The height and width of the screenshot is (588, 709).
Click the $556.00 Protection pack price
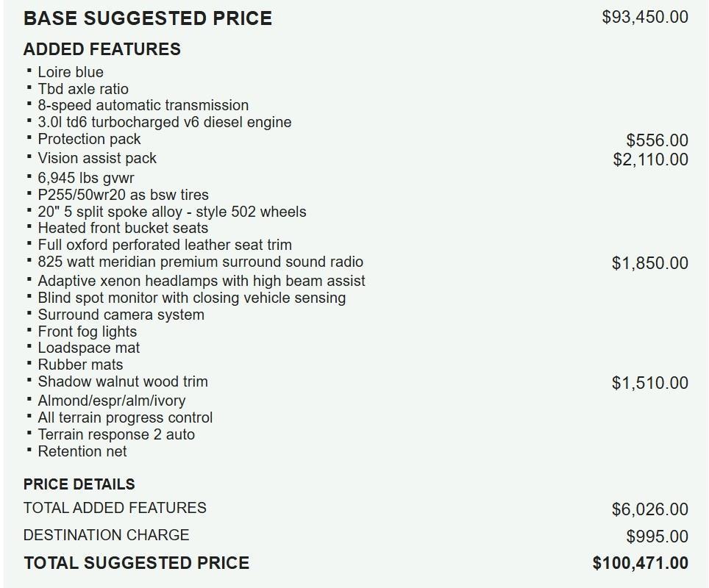click(x=657, y=140)
